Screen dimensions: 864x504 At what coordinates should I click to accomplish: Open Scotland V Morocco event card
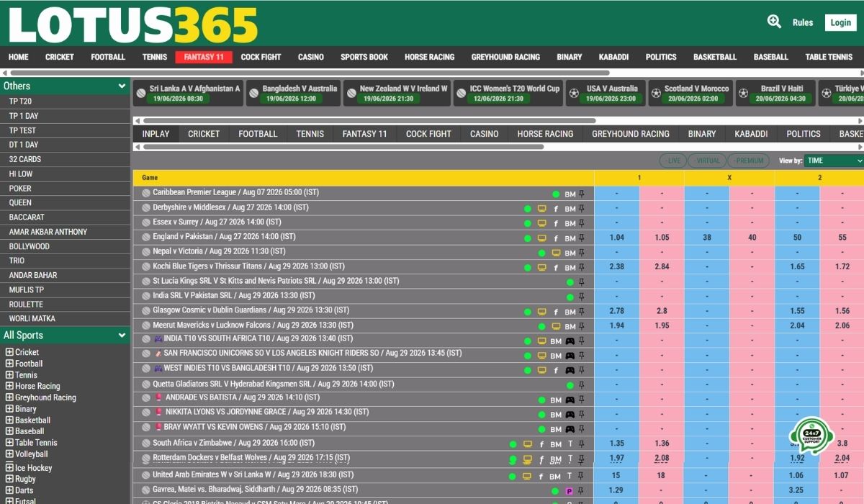tap(690, 93)
